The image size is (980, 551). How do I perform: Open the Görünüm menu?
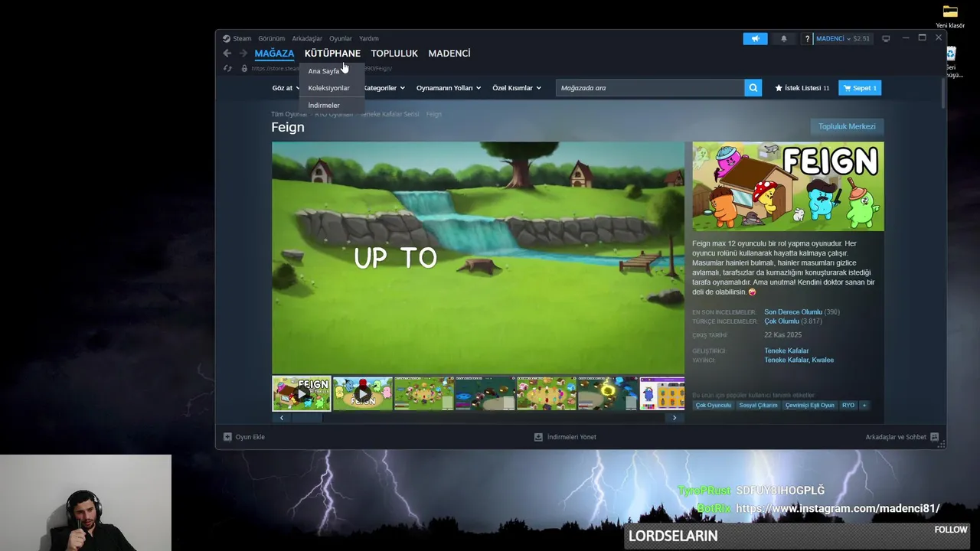coord(271,38)
